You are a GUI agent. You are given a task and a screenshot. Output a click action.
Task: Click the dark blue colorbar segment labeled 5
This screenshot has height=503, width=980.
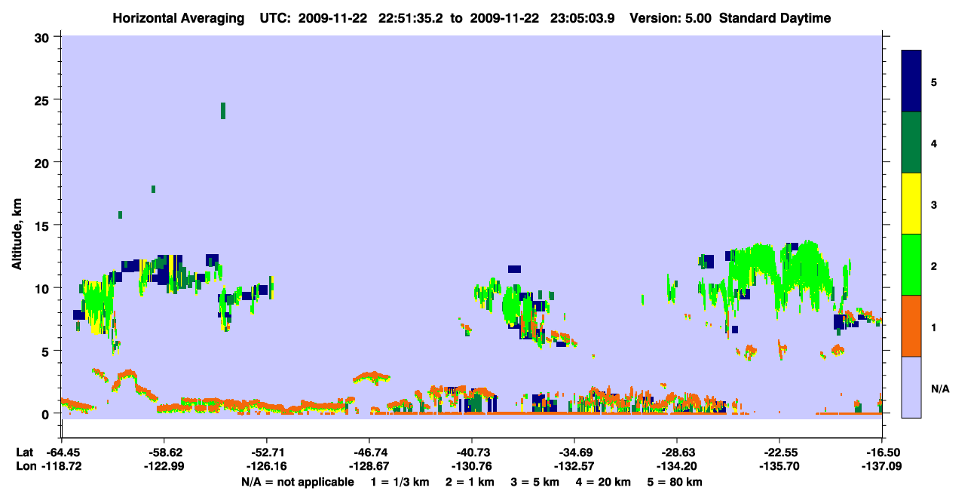[911, 81]
